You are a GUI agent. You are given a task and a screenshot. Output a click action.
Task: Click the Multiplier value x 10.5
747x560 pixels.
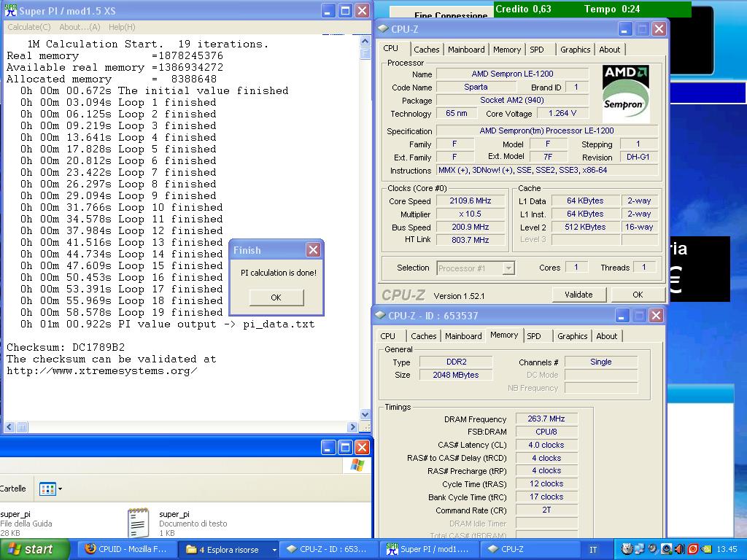[x=471, y=214]
